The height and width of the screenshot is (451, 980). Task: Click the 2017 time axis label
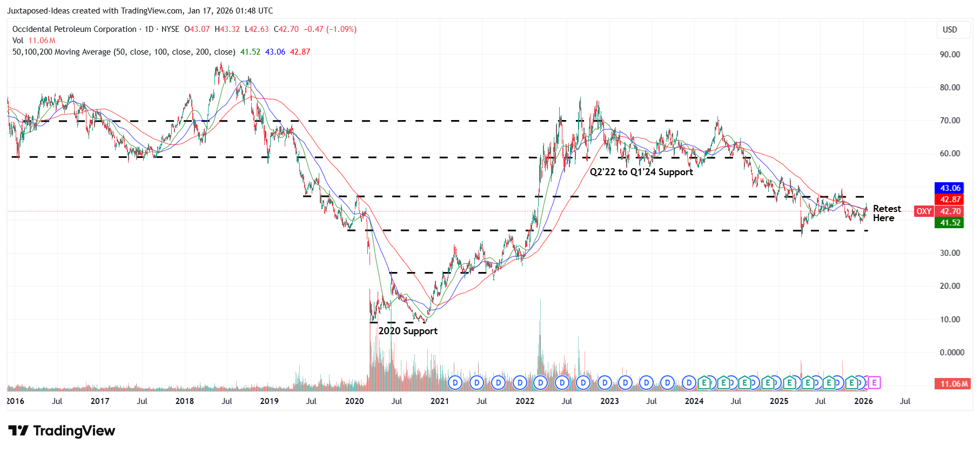[100, 401]
